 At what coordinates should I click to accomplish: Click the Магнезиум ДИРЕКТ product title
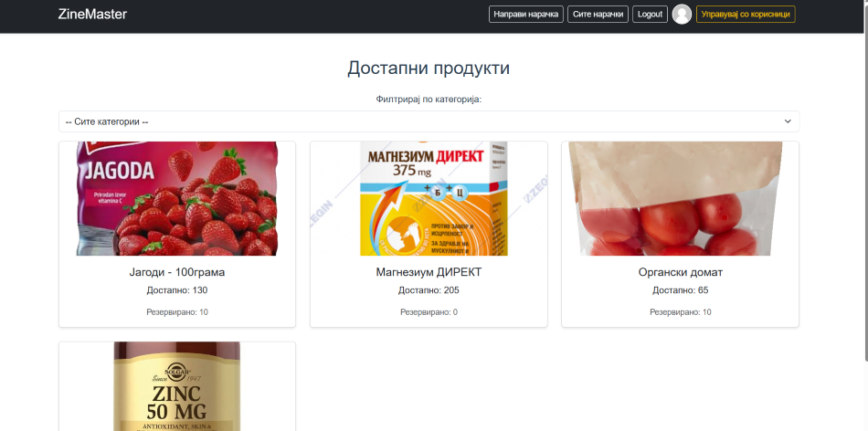tap(429, 272)
